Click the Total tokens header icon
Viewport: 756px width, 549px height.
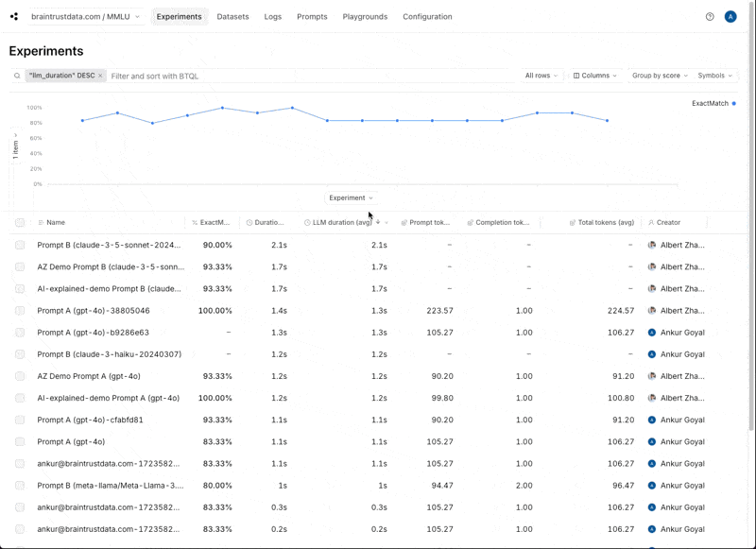[x=573, y=223]
